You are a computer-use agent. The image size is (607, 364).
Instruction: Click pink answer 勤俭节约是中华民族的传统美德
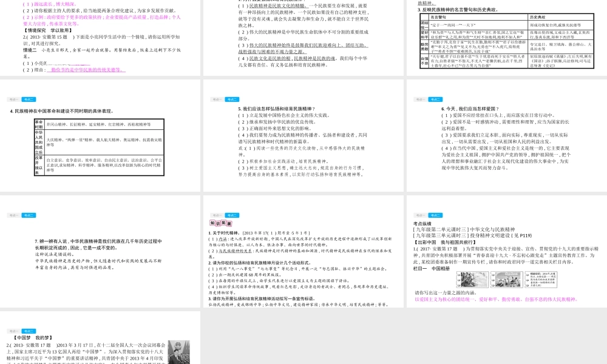coord(86,70)
